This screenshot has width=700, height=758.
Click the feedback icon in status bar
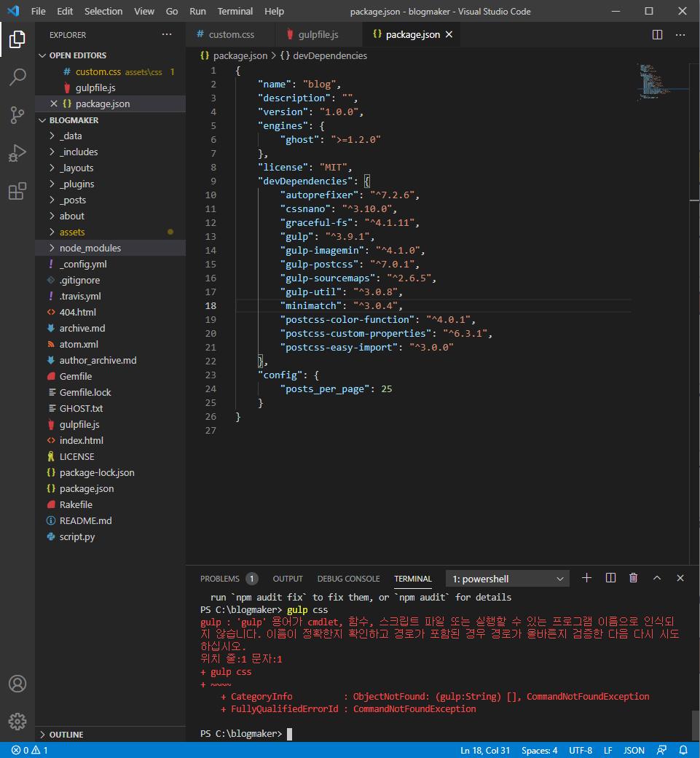[661, 750]
